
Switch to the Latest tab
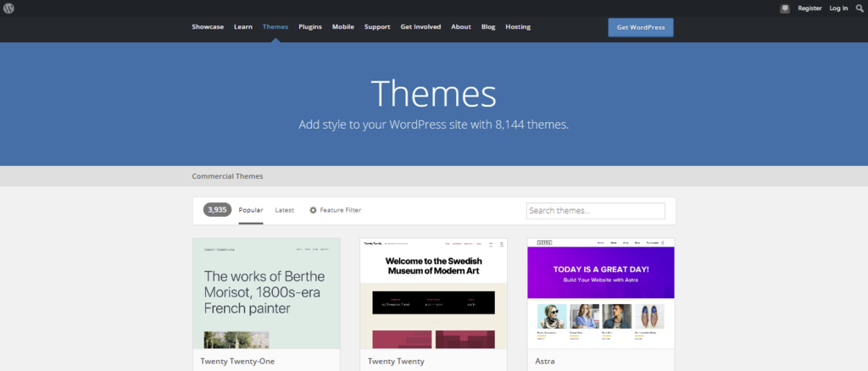point(285,210)
